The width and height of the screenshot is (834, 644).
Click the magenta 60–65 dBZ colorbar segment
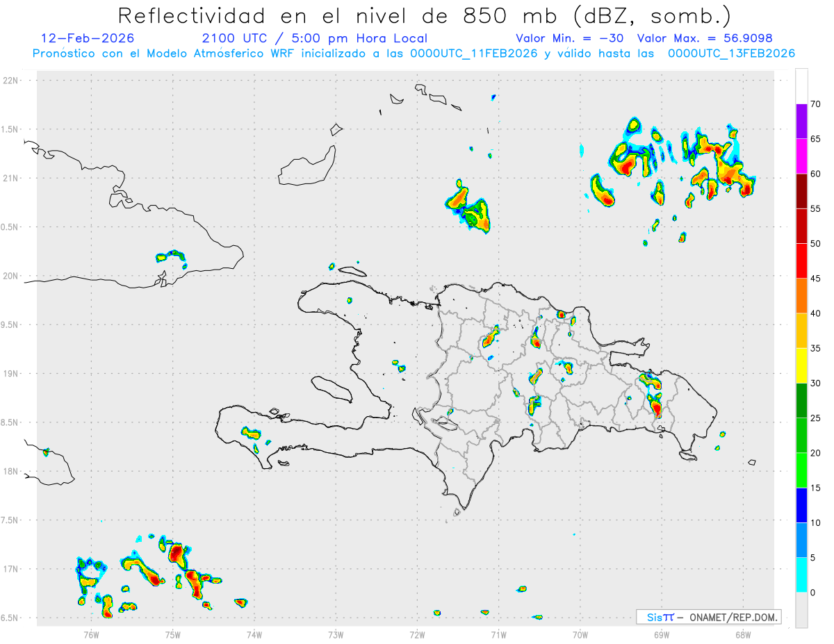(801, 156)
